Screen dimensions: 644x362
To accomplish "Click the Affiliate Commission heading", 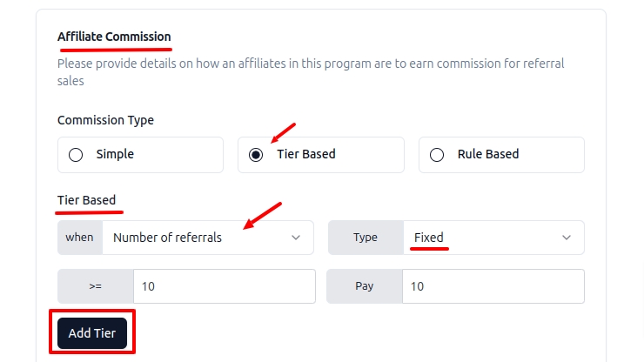I will pyautogui.click(x=114, y=37).
